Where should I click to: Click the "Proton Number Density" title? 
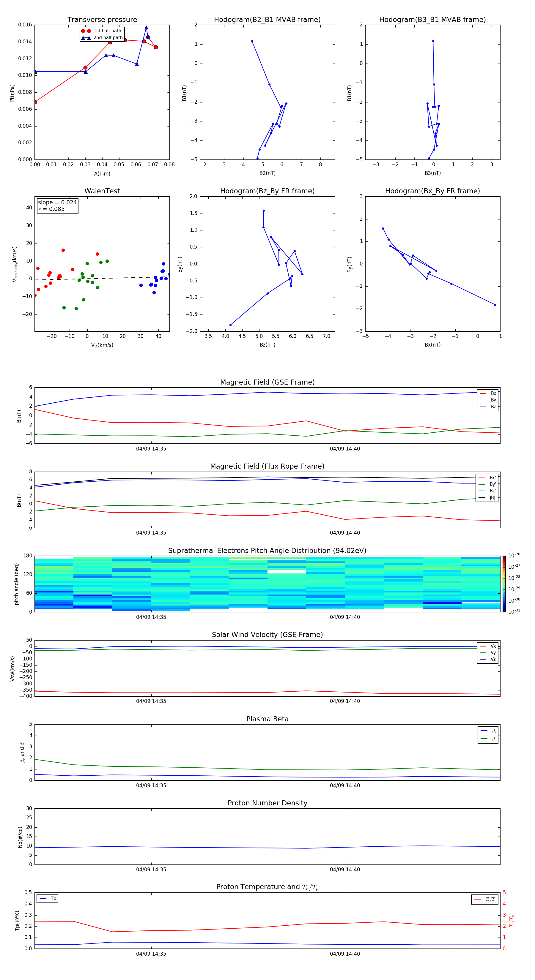coord(267,803)
